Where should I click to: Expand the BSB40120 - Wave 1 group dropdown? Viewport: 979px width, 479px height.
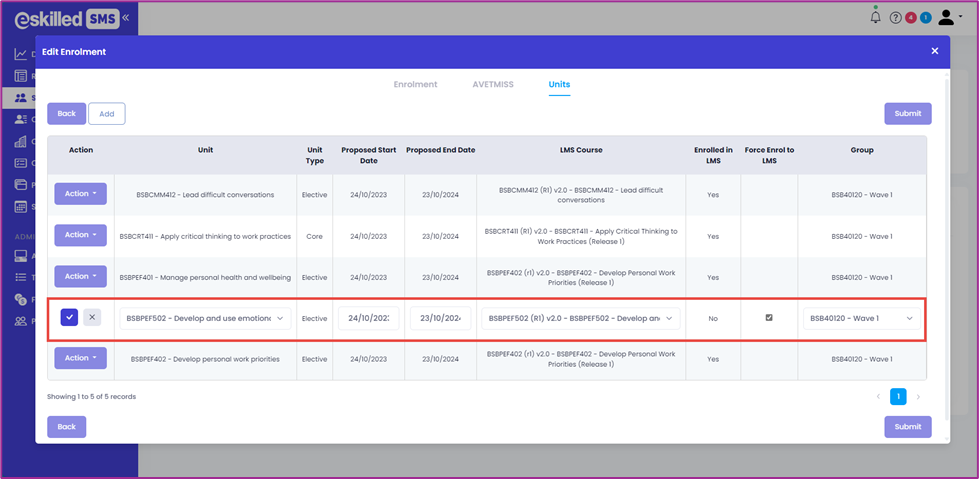point(862,319)
